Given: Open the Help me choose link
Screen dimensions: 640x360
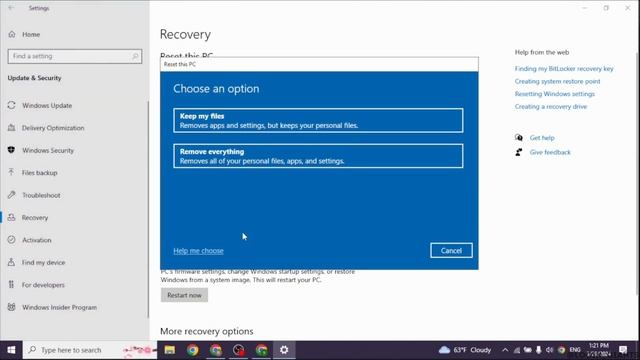Looking at the screenshot, I should 198,251.
